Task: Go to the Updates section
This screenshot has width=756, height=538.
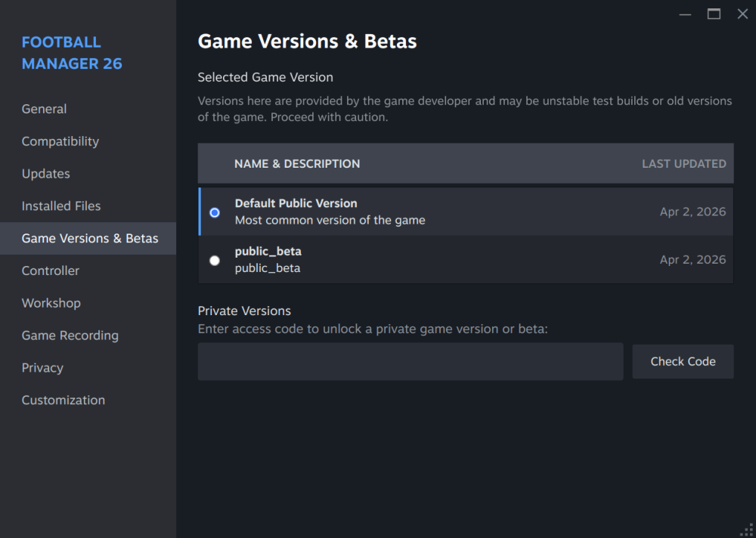Action: pos(46,174)
